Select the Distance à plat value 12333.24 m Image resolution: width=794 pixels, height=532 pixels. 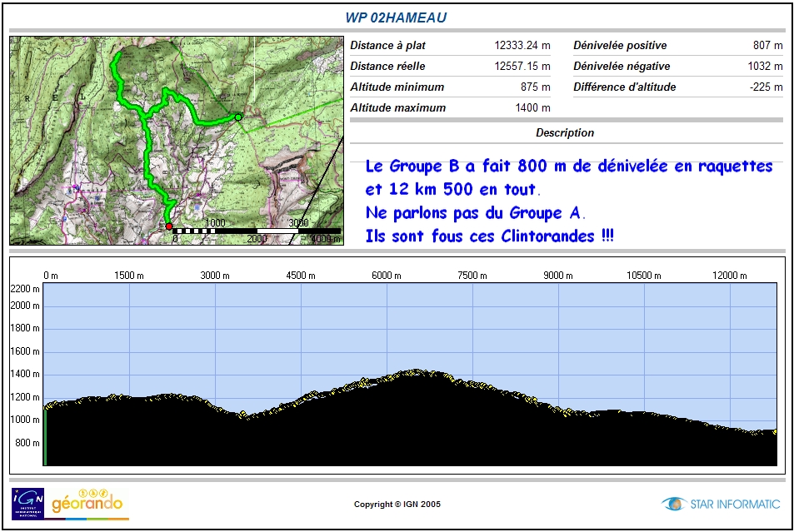522,46
